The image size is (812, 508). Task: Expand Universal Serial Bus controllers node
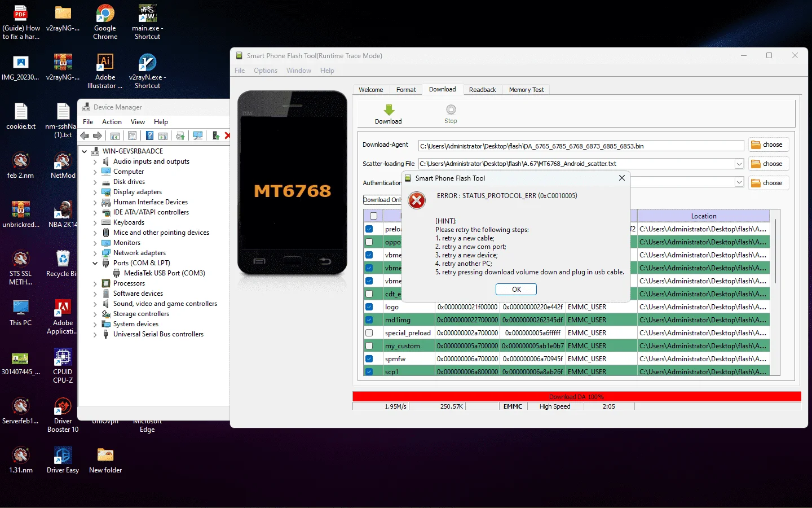95,335
